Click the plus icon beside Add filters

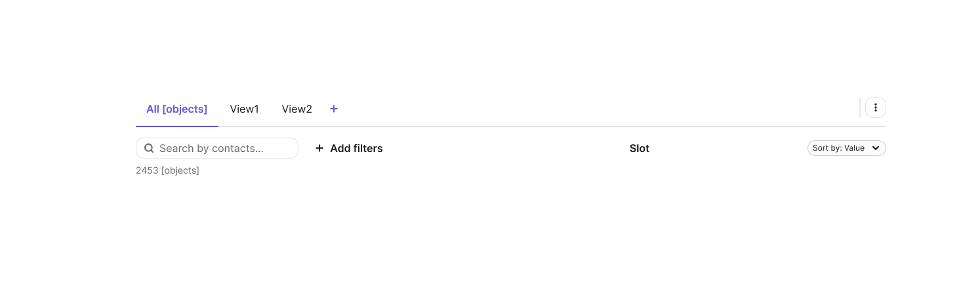pos(319,148)
